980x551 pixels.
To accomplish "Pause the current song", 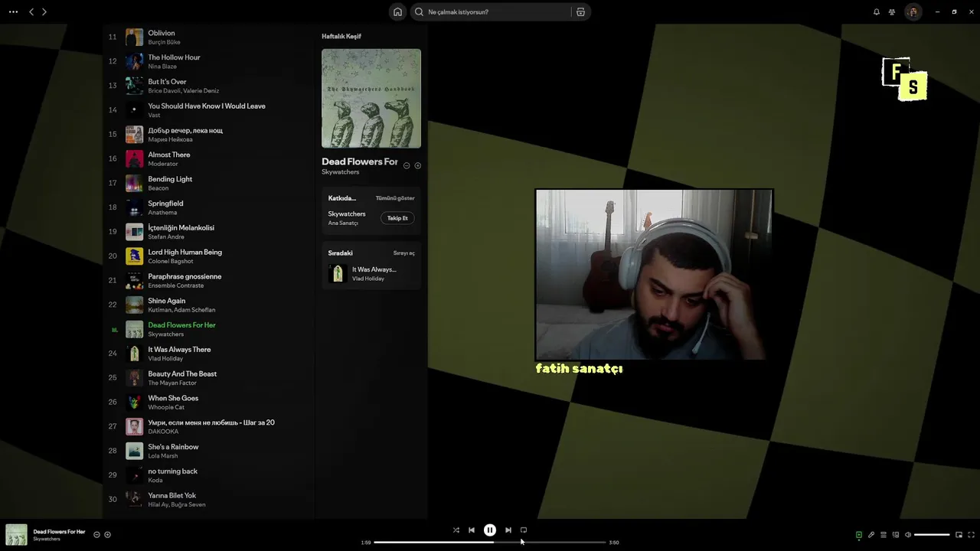I will click(490, 530).
